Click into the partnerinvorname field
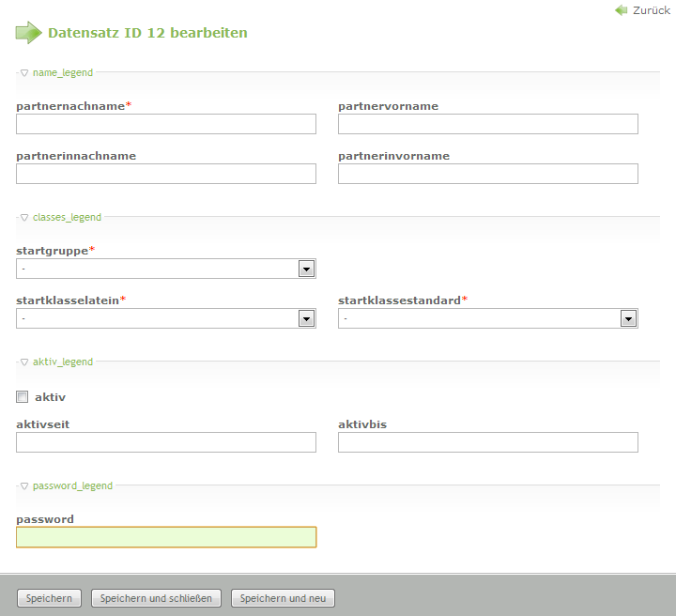This screenshot has width=676, height=616. (488, 174)
